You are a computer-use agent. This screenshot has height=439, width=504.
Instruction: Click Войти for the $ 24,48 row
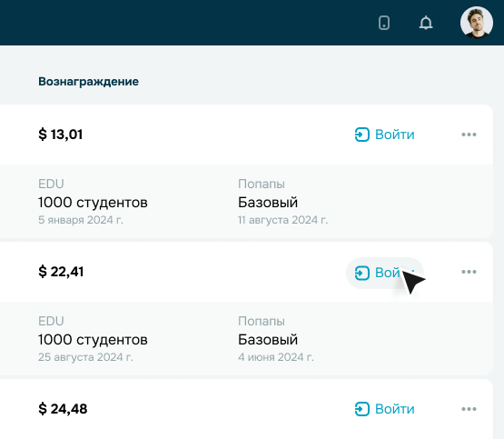[385, 409]
